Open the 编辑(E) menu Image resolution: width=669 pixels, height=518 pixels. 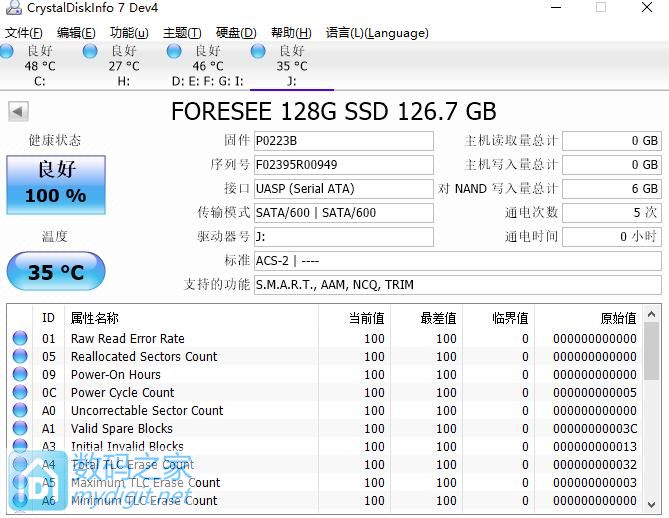point(76,33)
